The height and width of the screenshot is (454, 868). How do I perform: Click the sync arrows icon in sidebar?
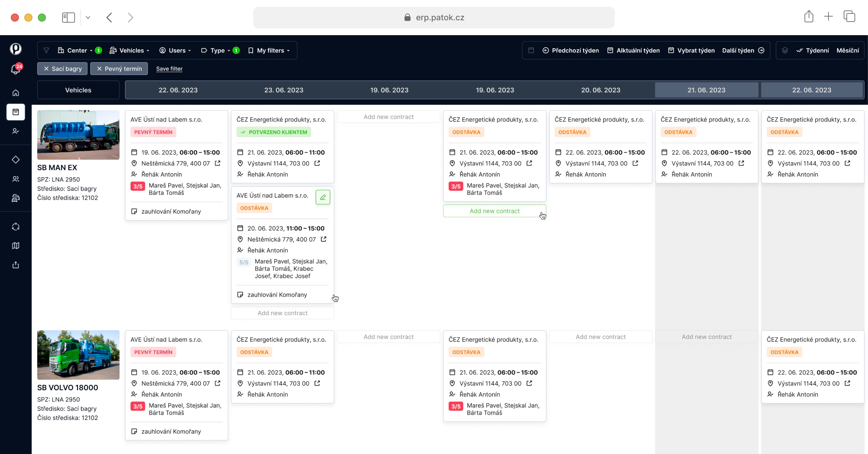(16, 227)
